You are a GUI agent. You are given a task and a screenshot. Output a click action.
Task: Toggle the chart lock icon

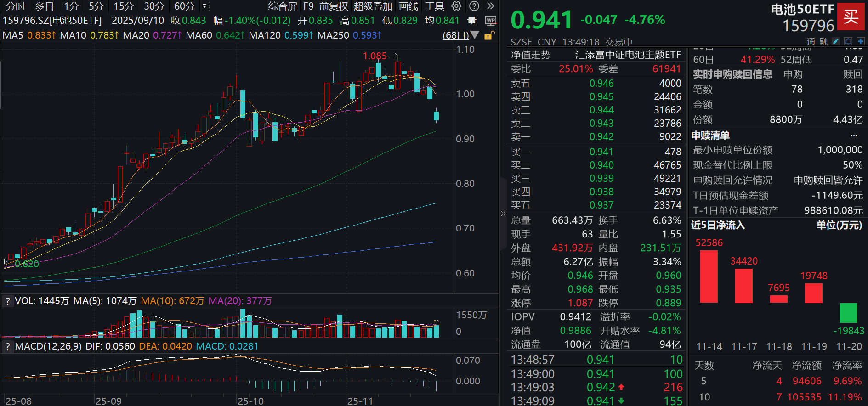click(x=489, y=35)
